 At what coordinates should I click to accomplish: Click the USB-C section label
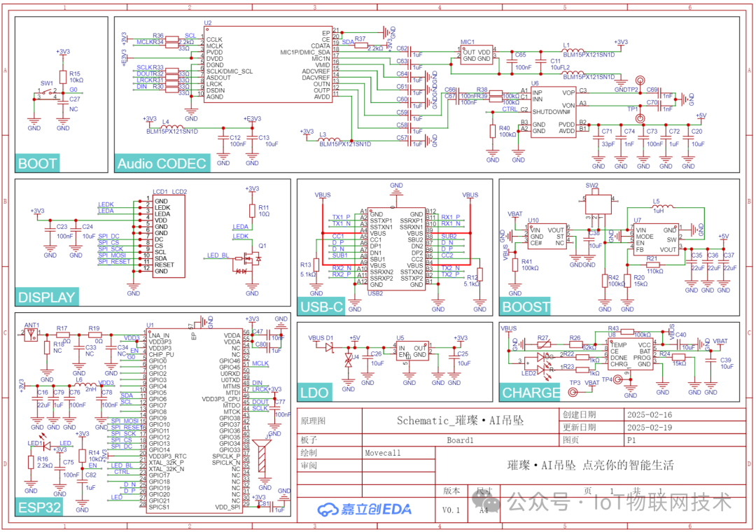(321, 307)
